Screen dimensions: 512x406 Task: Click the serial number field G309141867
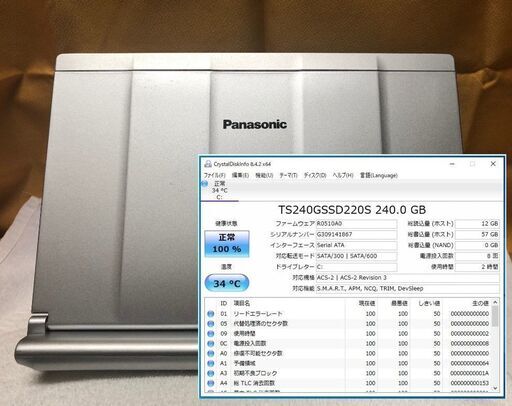(356, 235)
